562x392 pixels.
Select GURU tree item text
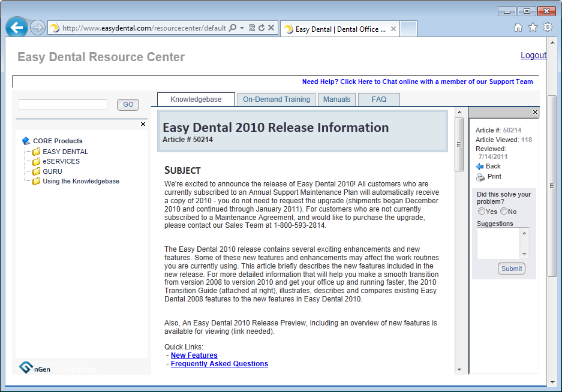point(52,171)
